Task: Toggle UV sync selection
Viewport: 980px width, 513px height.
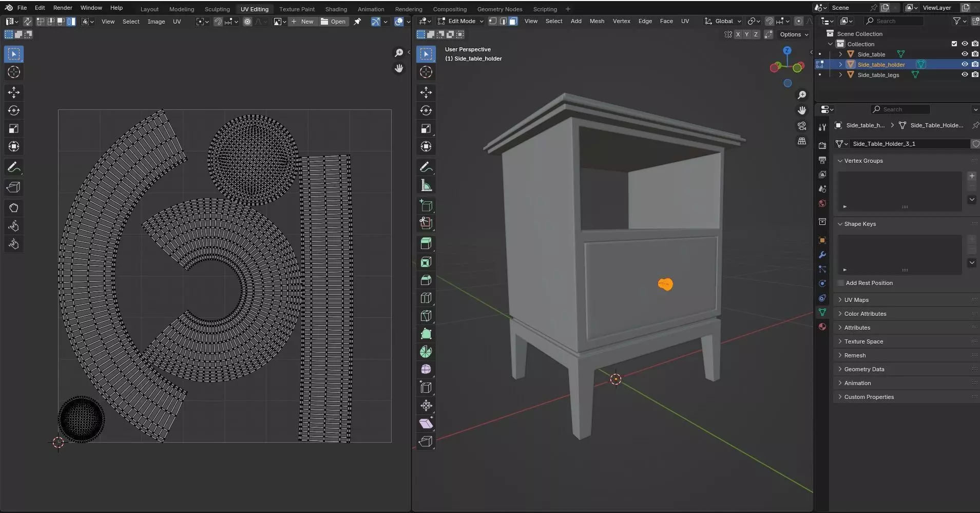Action: pyautogui.click(x=27, y=22)
